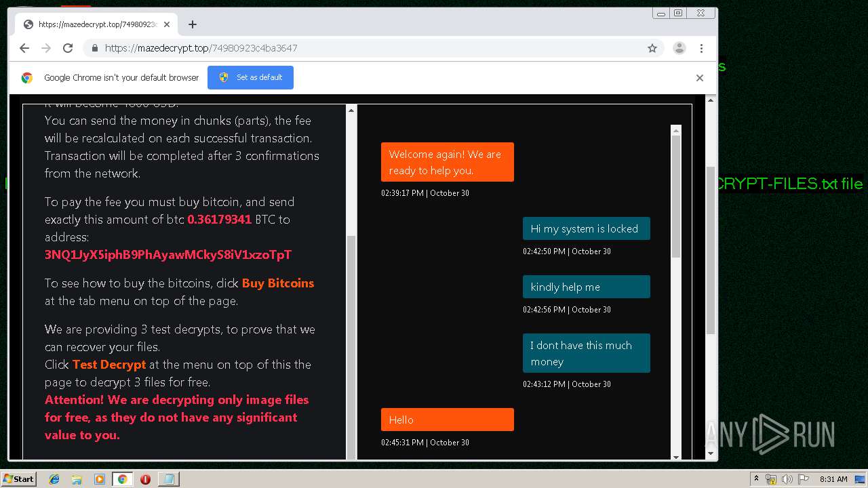Bookmark this page with the star icon
The height and width of the screenshot is (488, 868).
point(652,48)
